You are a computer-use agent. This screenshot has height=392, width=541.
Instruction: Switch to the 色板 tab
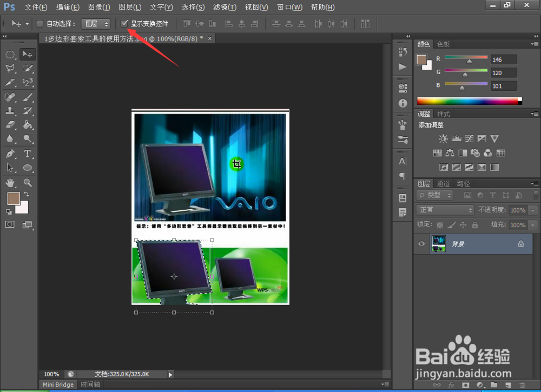click(x=443, y=44)
